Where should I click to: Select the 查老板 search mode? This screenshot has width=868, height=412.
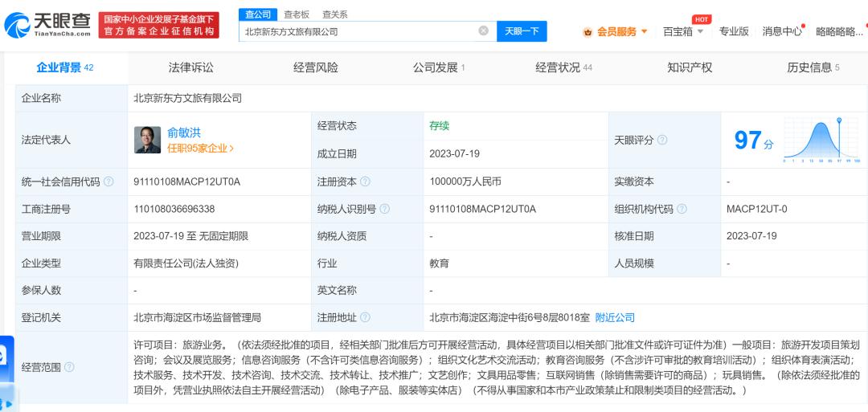(x=297, y=14)
